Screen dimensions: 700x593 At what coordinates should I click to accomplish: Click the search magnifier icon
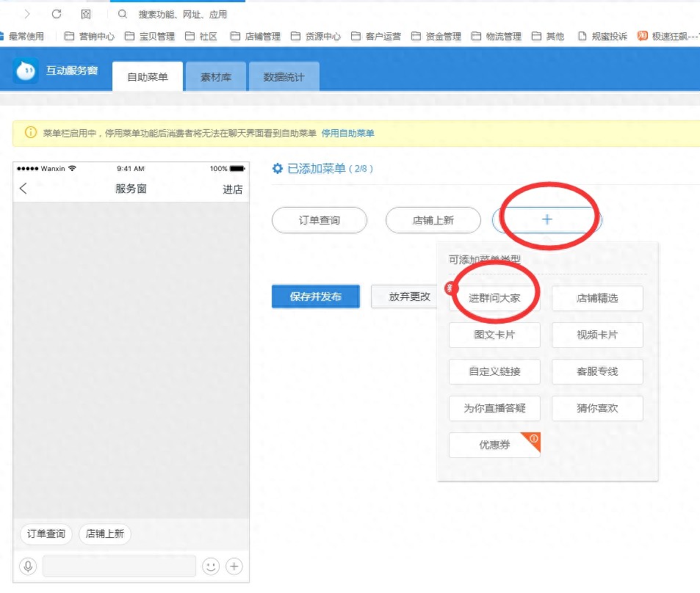[122, 13]
